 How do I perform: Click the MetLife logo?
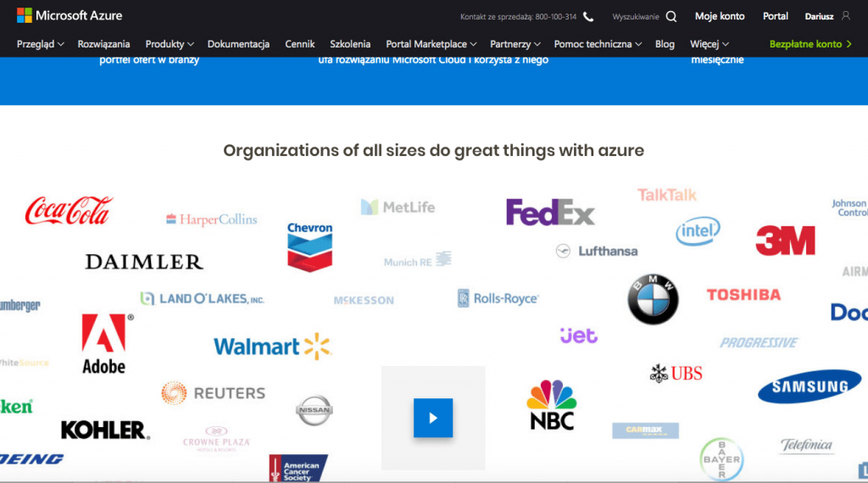(398, 207)
